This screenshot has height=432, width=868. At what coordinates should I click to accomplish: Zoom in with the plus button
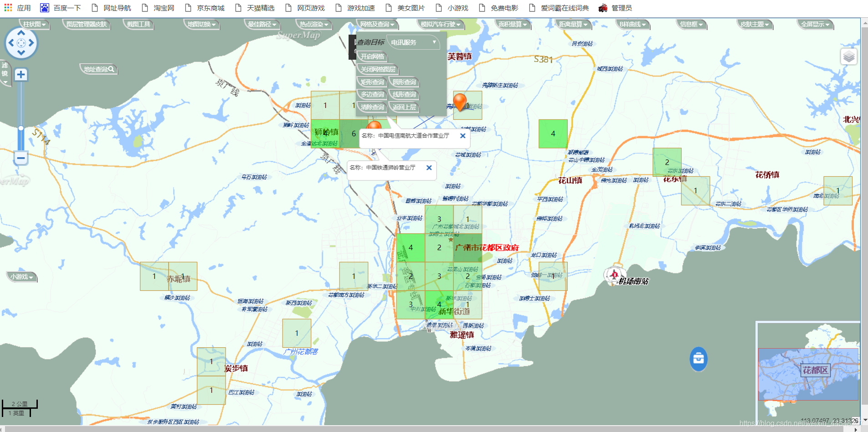(x=21, y=75)
